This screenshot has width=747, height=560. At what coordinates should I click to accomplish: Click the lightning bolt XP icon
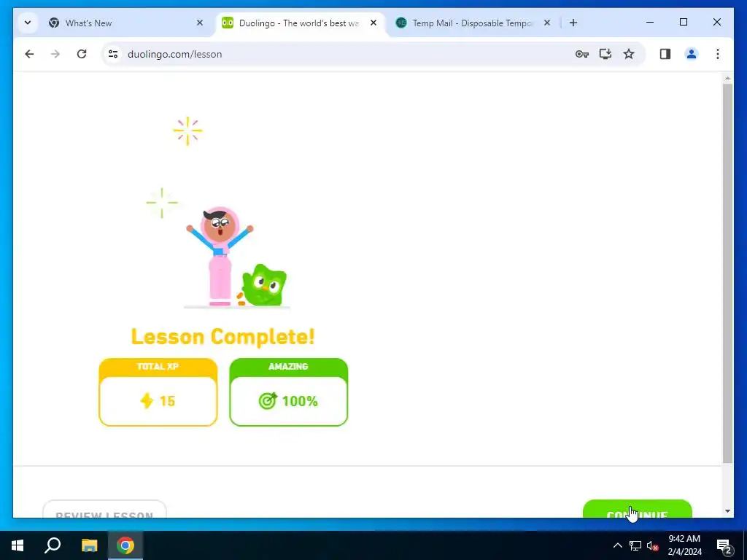tap(147, 401)
